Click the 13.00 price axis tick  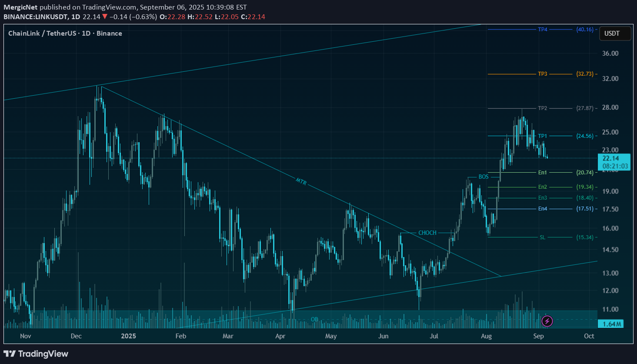coord(610,273)
